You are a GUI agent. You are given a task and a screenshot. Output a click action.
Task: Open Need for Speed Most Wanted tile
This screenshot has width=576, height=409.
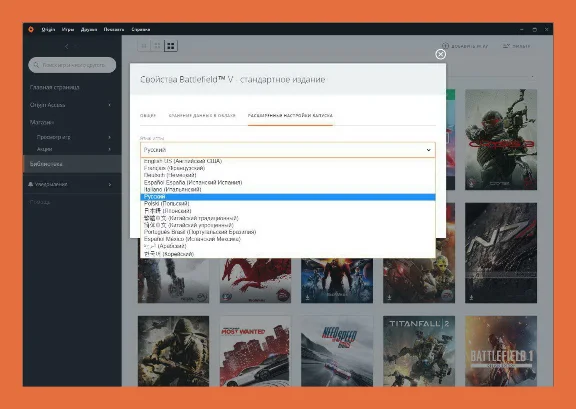(255, 351)
